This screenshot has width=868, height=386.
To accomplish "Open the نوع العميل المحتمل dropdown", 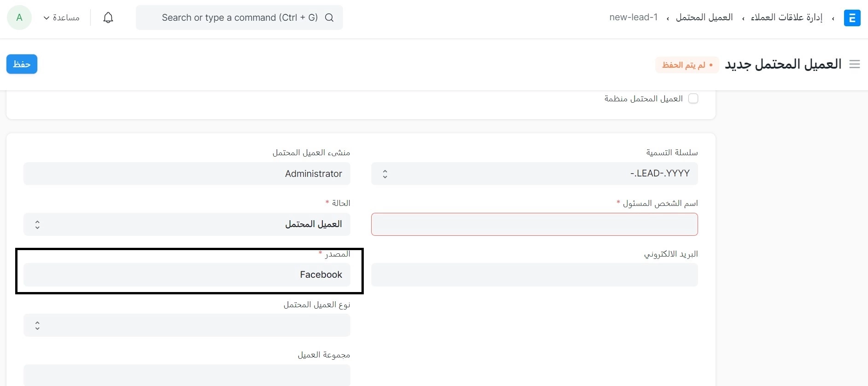I will pyautogui.click(x=187, y=325).
